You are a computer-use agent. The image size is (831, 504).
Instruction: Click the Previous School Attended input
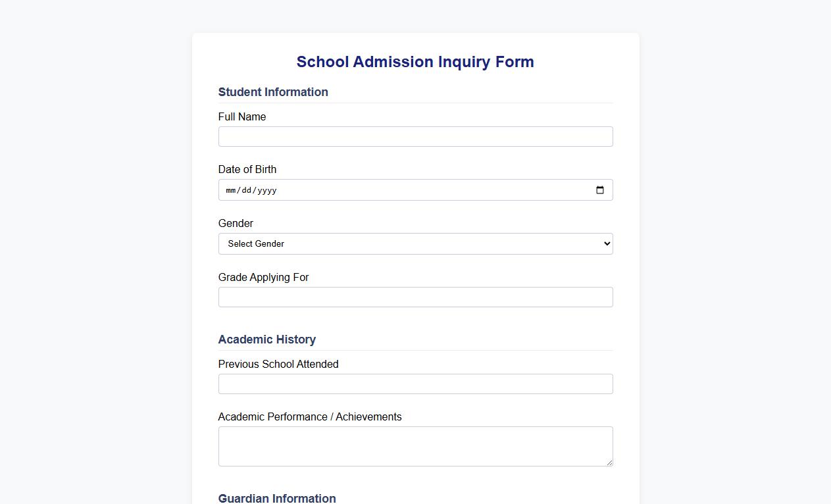point(415,384)
